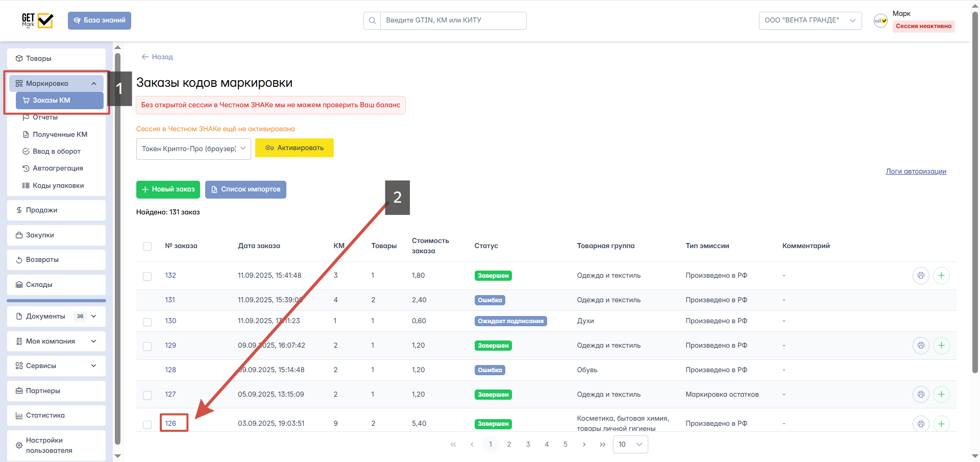
Task: Click the search magnifier icon
Action: pos(372,20)
